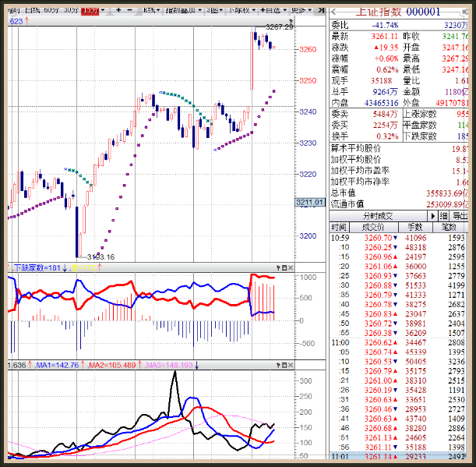Screen dimensions: 476x467
Task: Click the 内盘 value 43465316
Action: (x=381, y=103)
